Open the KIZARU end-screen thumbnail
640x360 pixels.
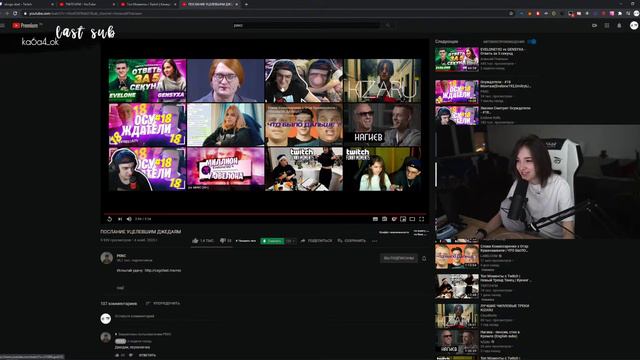pos(382,80)
